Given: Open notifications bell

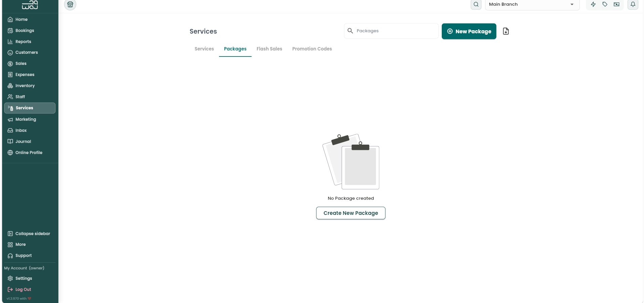Looking at the screenshot, I should [633, 4].
